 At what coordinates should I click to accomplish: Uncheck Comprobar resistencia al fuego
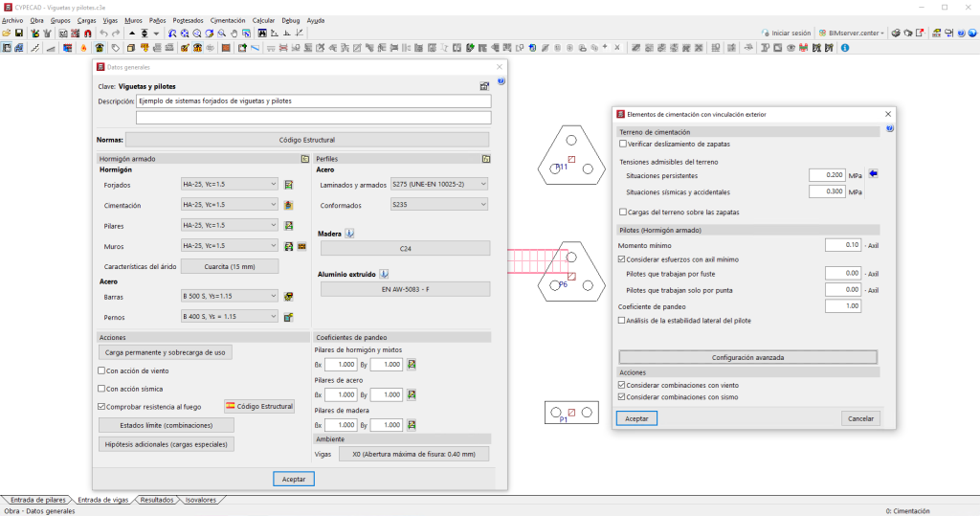(x=101, y=407)
